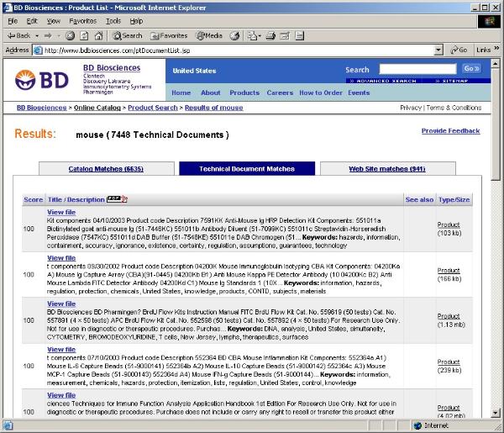
Task: Click the site Search text field
Action: coord(417,69)
